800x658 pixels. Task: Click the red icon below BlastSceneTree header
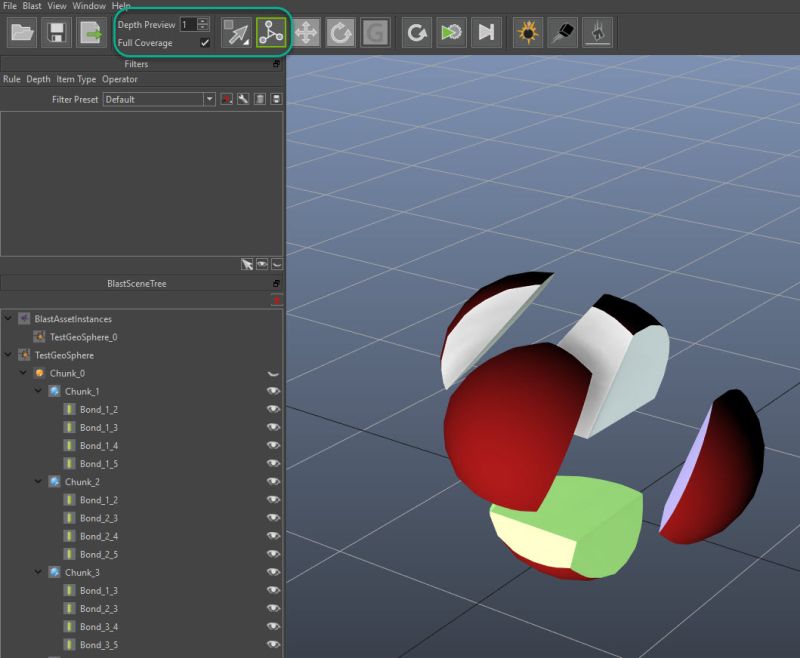click(x=277, y=300)
